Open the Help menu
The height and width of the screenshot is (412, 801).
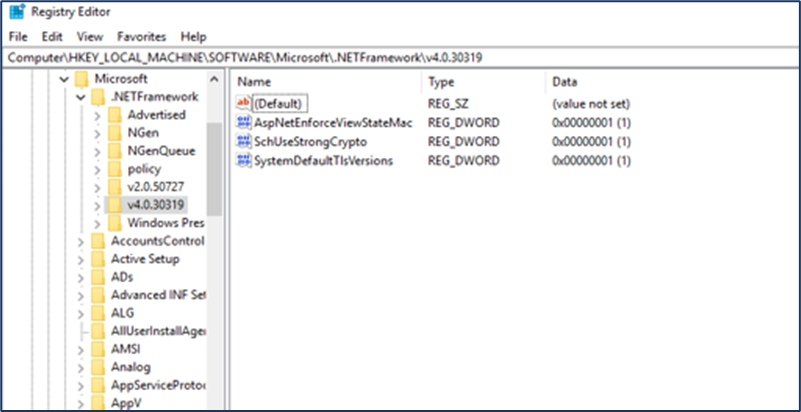193,37
